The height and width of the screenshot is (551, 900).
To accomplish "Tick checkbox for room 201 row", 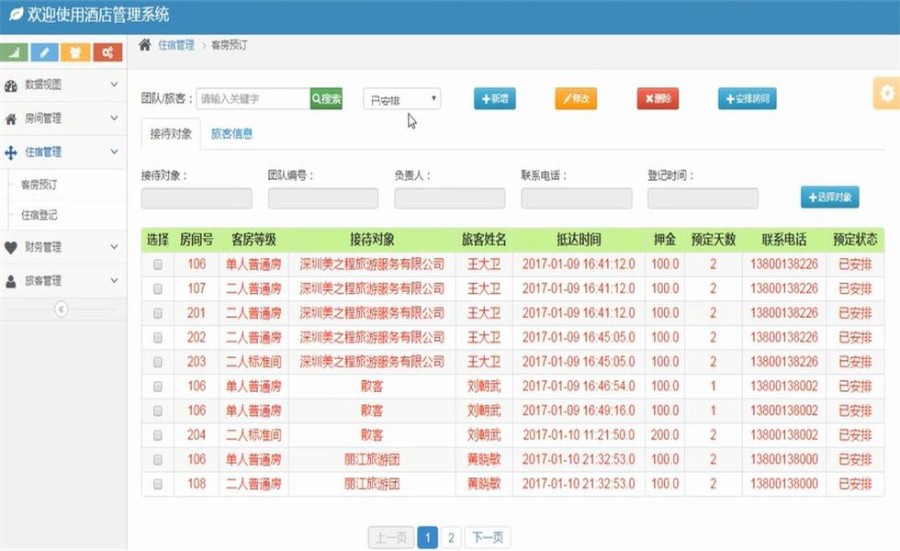I will (x=157, y=313).
